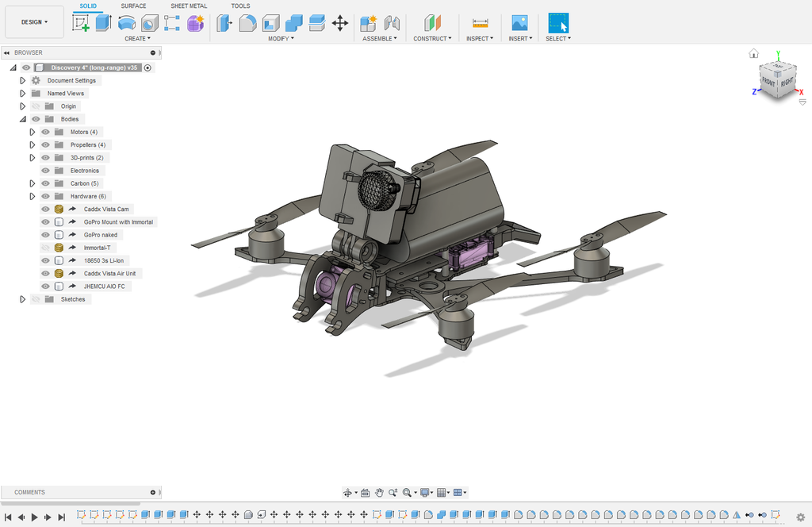Activate the Select tool icon
Viewport: 812px width, 527px height.
pyautogui.click(x=558, y=23)
